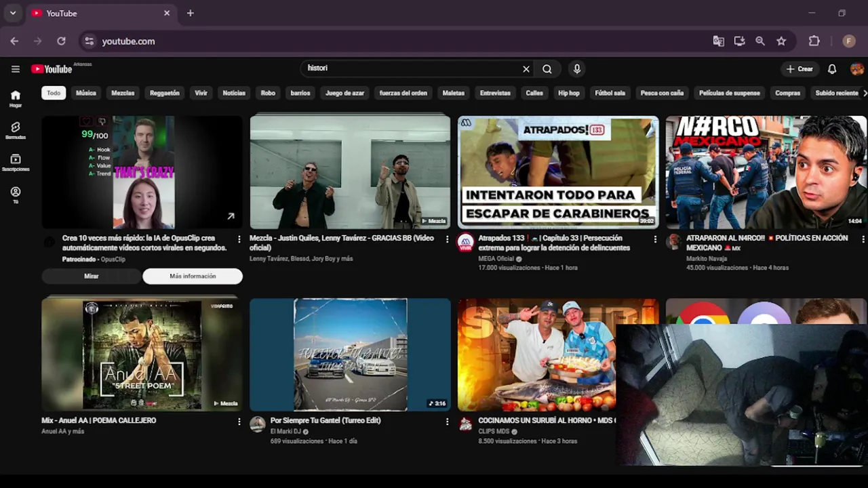868x488 pixels.
Task: Open a new browser tab
Action: point(191,13)
